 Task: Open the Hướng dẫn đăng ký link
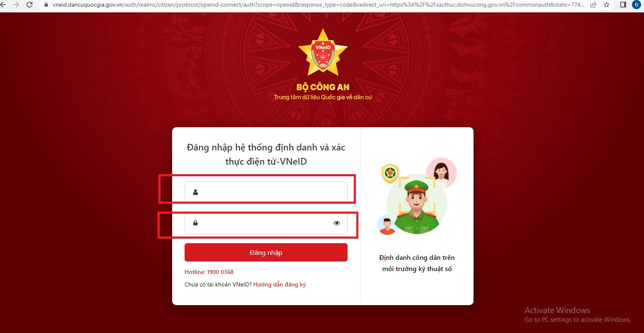279,285
